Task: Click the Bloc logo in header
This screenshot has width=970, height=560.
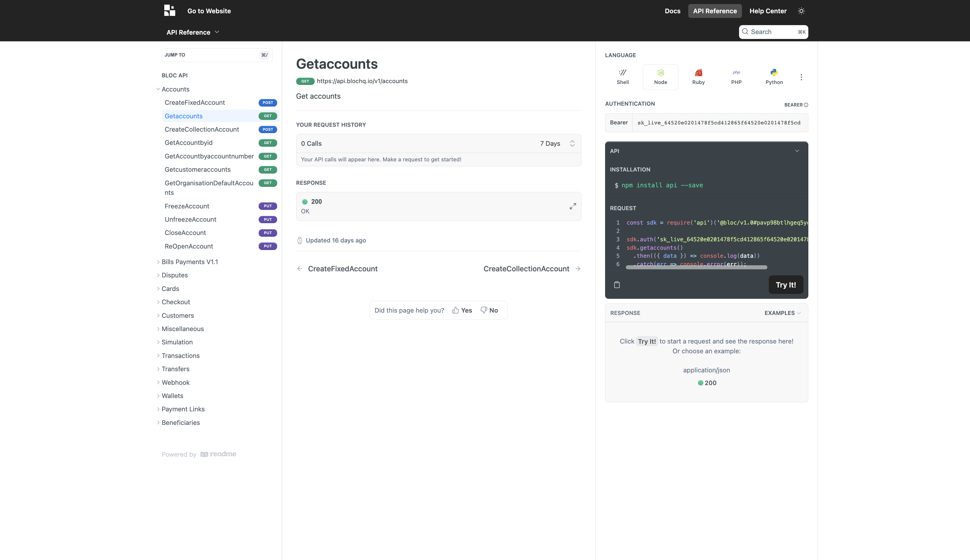Action: (170, 10)
